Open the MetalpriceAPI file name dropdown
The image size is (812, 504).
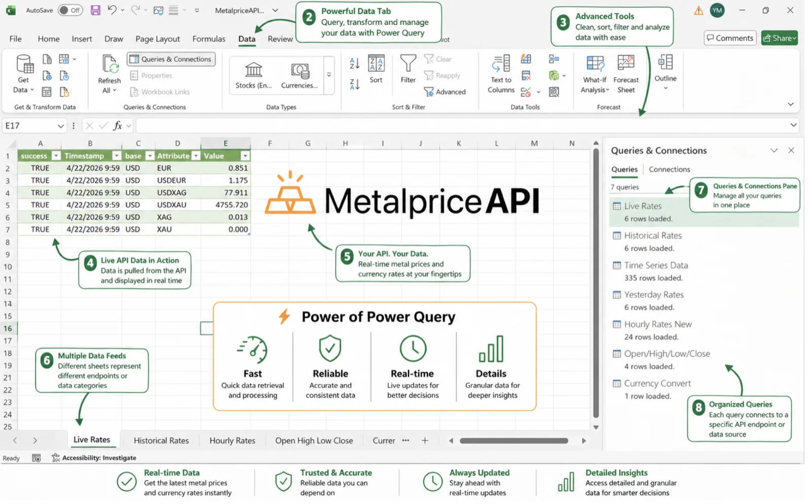(x=275, y=10)
